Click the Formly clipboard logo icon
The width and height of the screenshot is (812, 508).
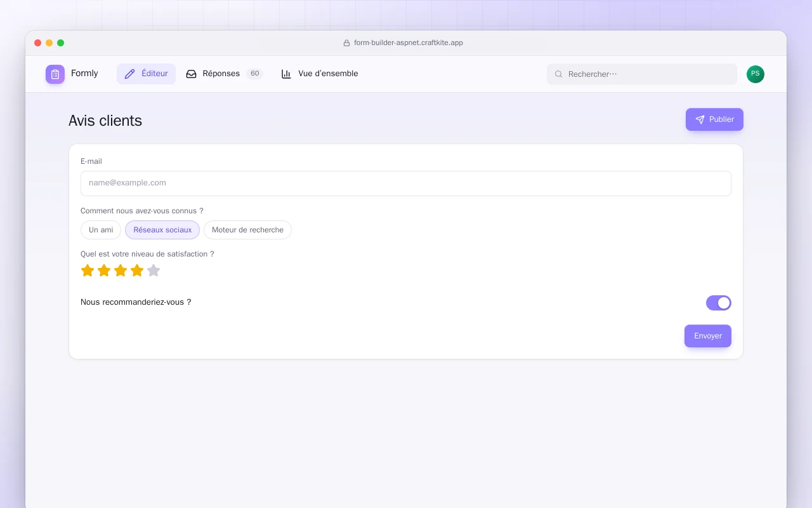55,74
